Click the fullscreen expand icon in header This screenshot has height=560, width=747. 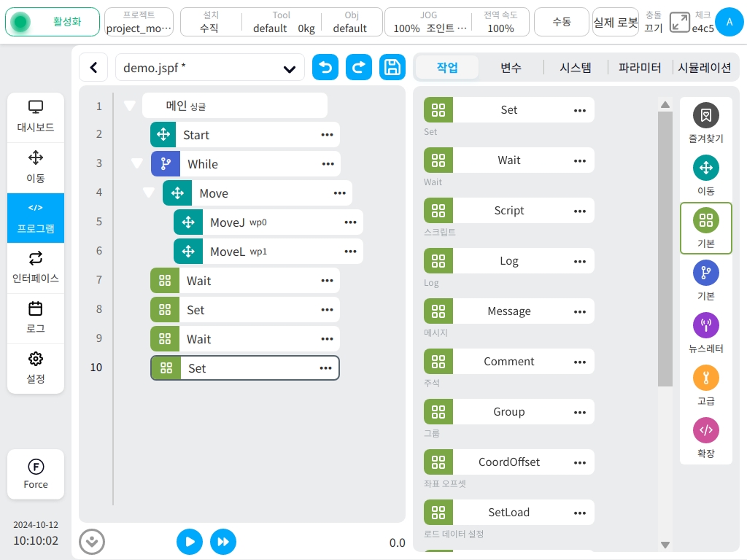point(679,22)
